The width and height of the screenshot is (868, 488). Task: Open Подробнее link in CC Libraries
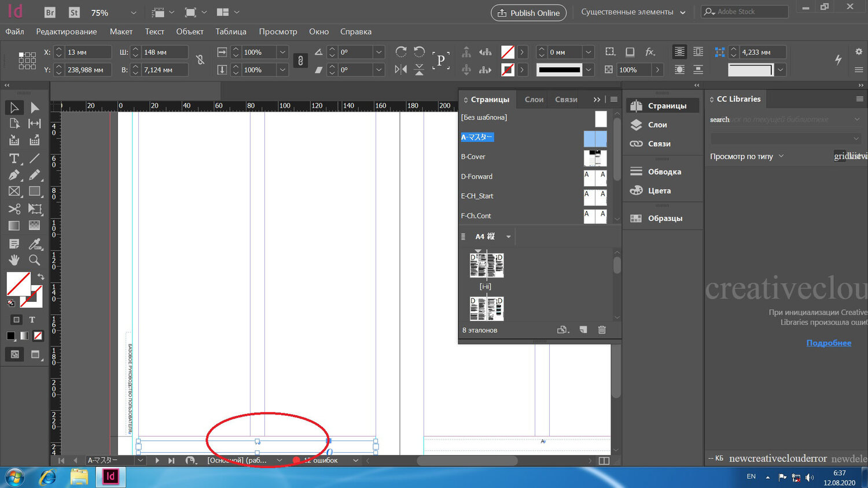[x=829, y=343]
